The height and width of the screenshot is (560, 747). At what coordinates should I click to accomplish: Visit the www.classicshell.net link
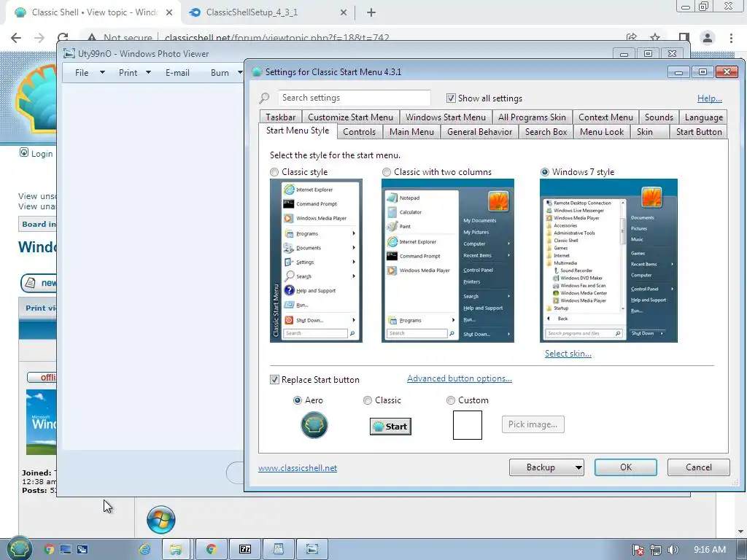tap(298, 468)
